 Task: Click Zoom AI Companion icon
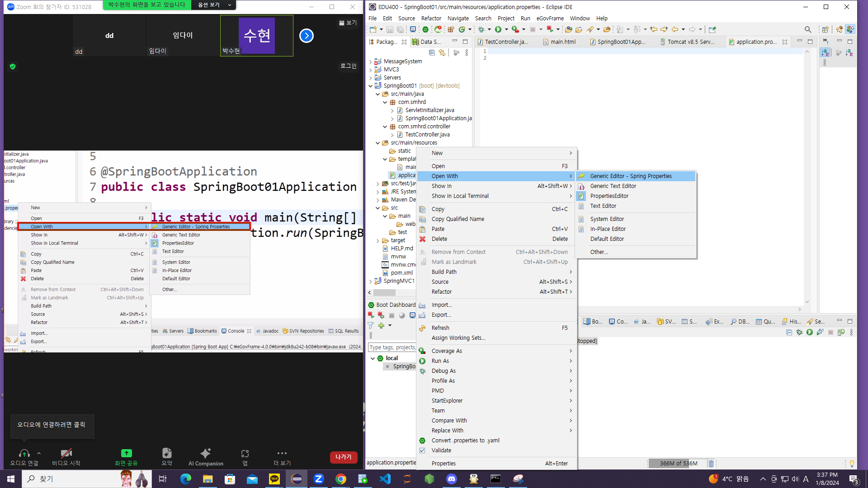click(206, 454)
